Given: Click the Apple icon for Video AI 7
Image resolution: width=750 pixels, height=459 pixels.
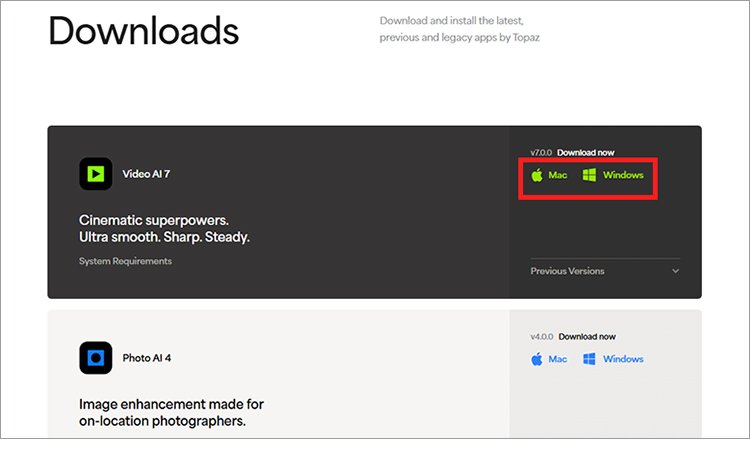Looking at the screenshot, I should click(x=537, y=175).
